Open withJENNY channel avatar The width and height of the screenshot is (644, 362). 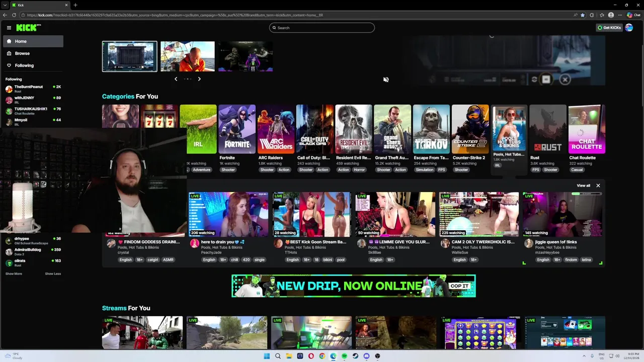9,100
